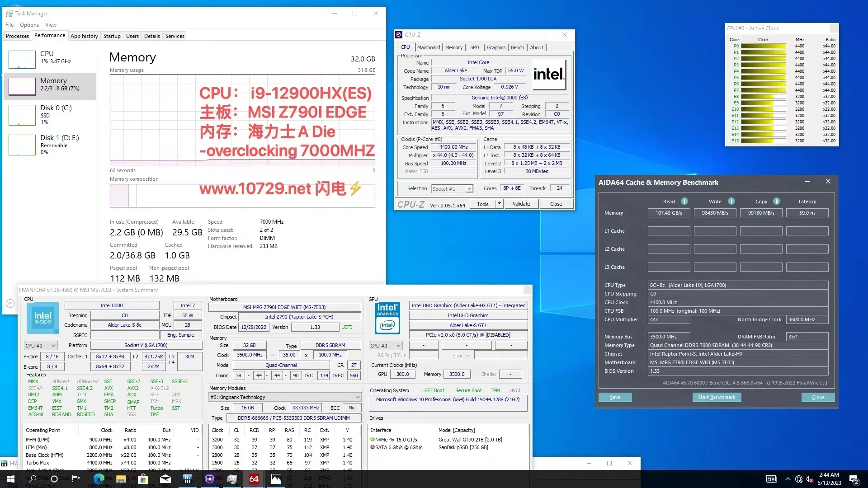Open Microsoft Store taskbar icon

[143, 479]
